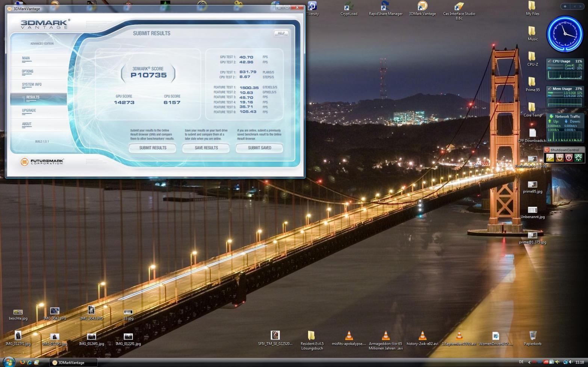Click the ATI tray icon

coord(546,362)
